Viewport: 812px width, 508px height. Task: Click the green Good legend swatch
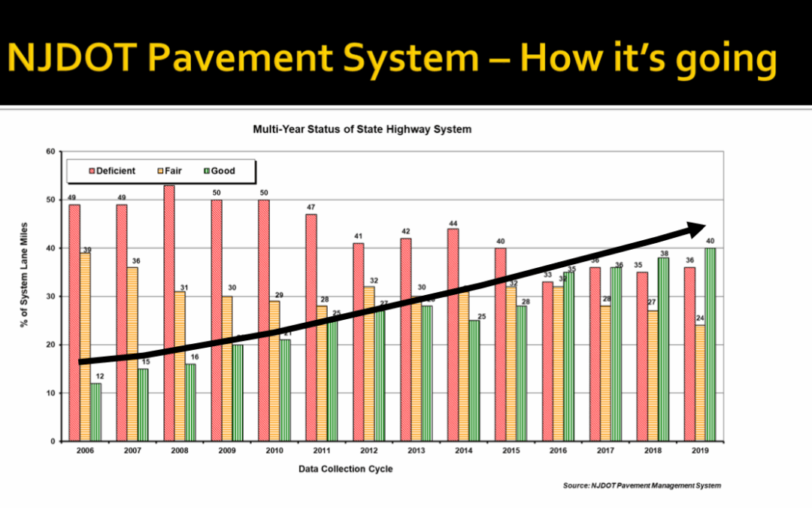[x=205, y=171]
